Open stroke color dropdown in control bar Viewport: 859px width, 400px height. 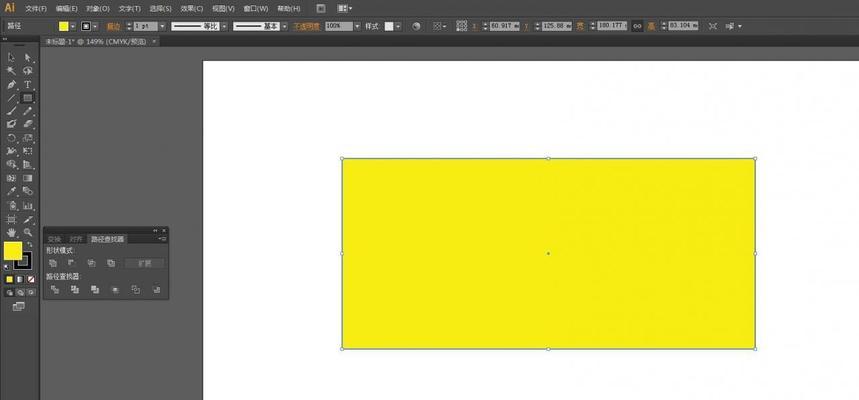[95, 26]
